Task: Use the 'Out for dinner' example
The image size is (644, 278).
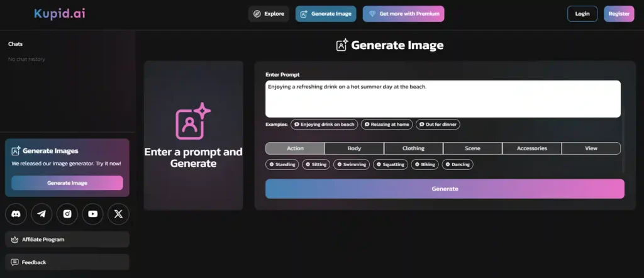Action: (438, 124)
